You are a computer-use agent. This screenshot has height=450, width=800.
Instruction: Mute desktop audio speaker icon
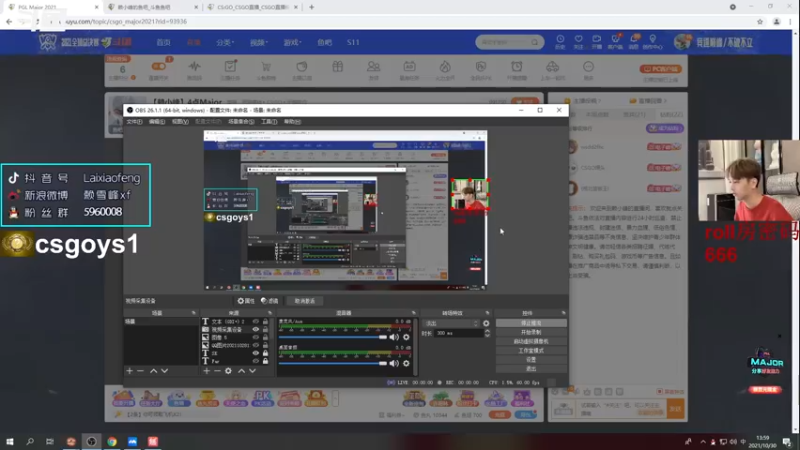click(x=394, y=363)
